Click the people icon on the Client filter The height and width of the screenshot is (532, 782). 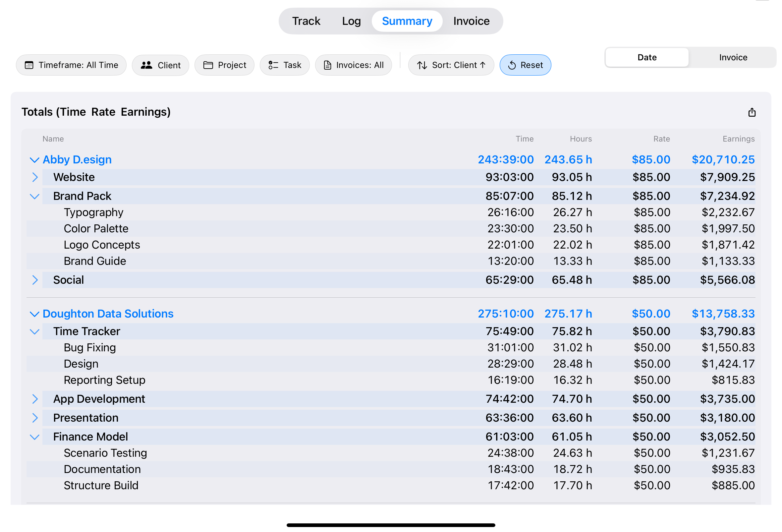point(147,65)
